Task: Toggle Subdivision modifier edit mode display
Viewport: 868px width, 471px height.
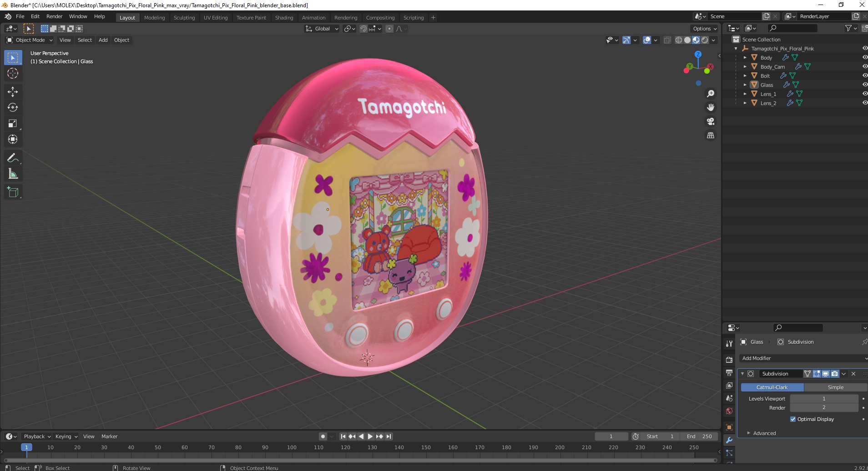Action: tap(817, 374)
